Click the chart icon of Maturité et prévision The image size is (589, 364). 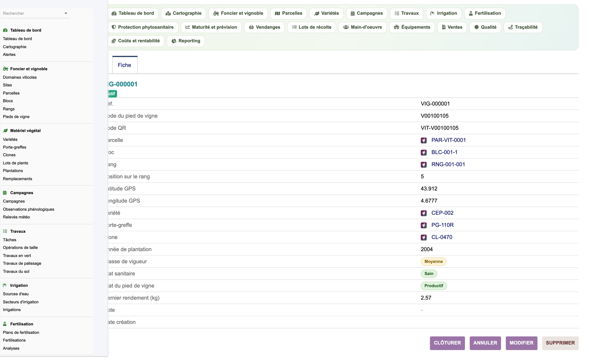pyautogui.click(x=188, y=27)
